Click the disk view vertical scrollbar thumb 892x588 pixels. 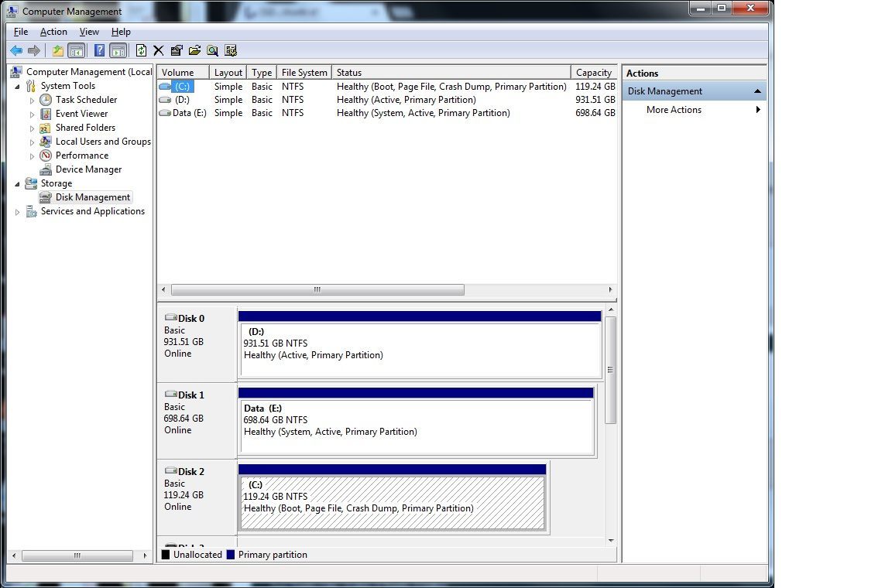611,370
